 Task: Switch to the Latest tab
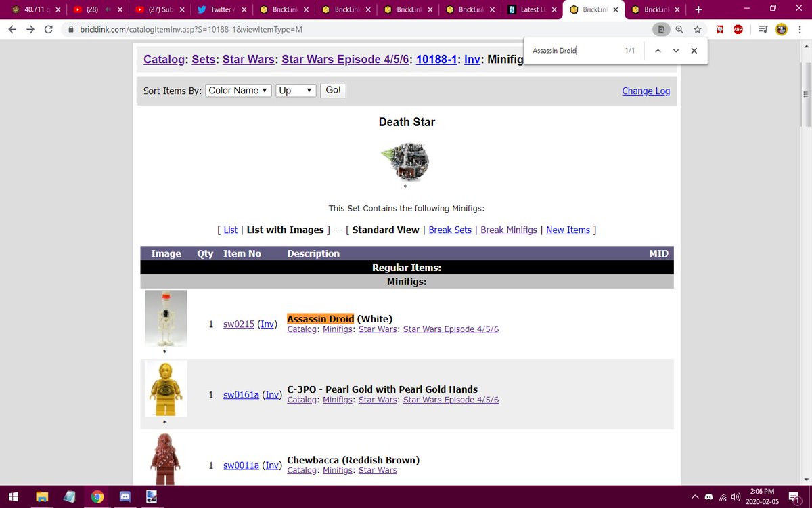[x=533, y=10]
